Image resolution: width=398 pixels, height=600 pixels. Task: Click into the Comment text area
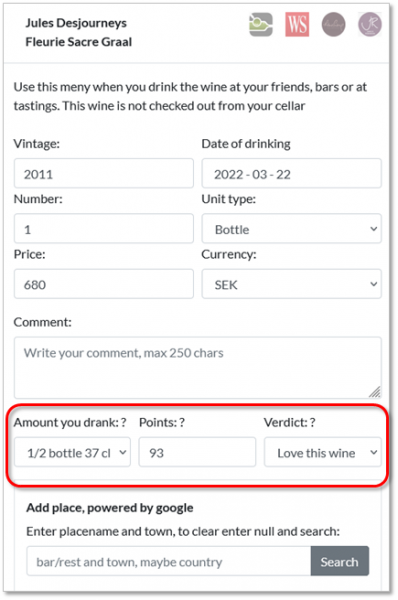coord(198,368)
